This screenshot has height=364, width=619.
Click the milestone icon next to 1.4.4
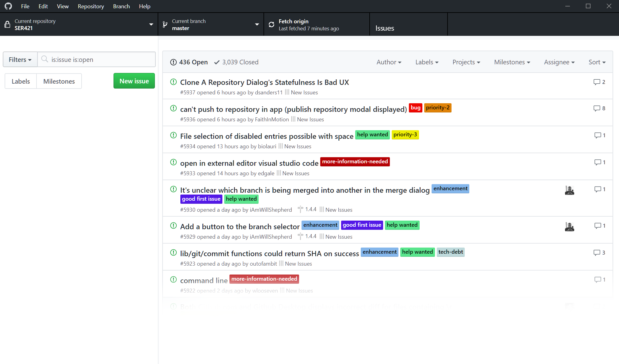301,209
